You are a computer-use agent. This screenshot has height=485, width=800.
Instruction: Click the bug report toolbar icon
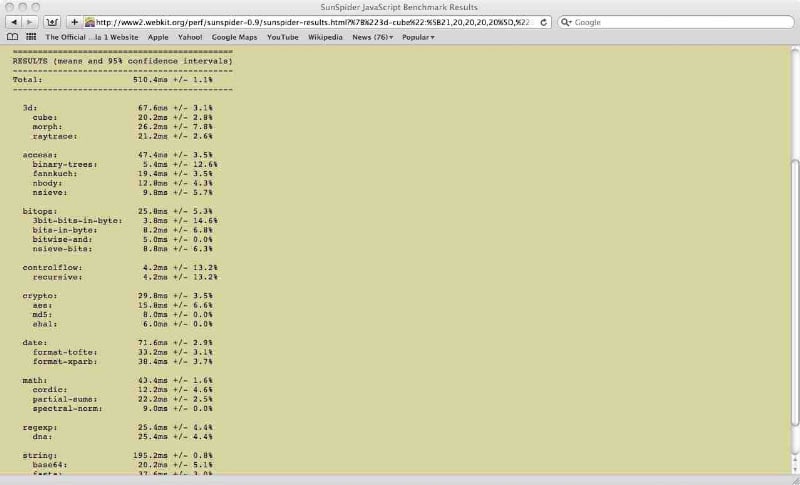52,22
